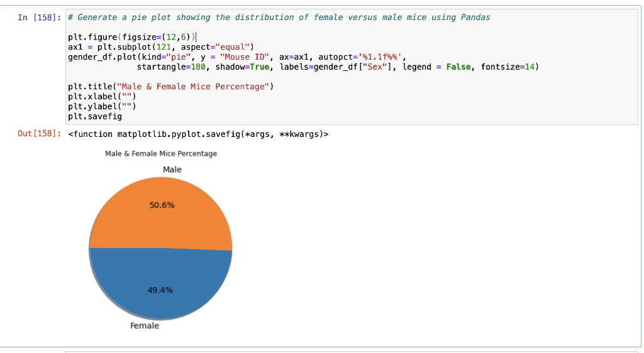The width and height of the screenshot is (644, 353).
Task: Click the In [158] input prompt label
Action: click(x=40, y=17)
